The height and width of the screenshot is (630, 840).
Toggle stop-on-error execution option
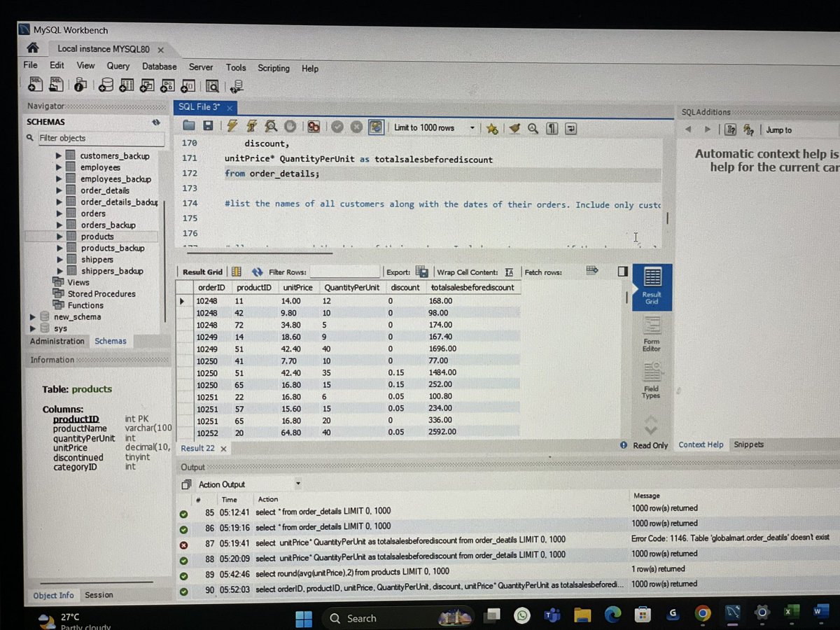[314, 127]
